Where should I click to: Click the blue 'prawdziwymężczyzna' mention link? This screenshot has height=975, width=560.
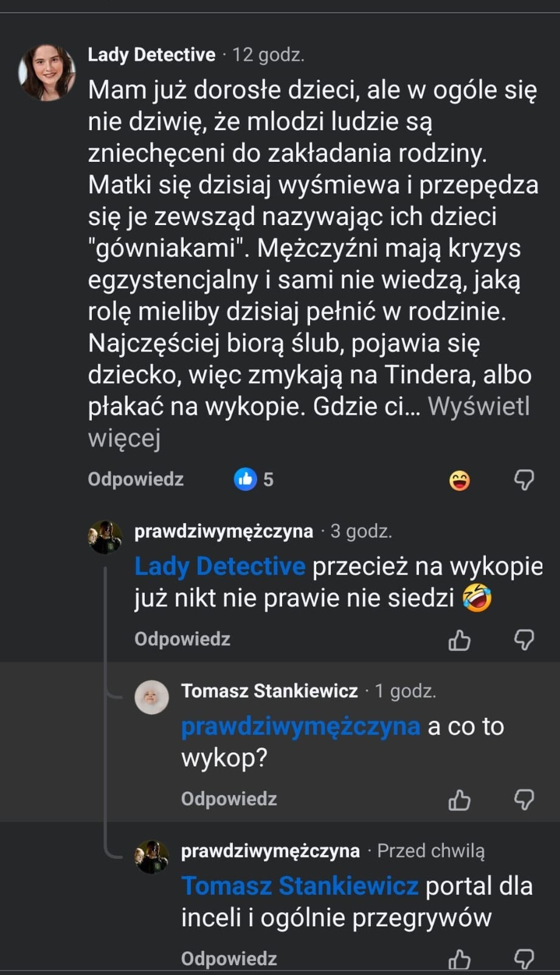[300, 726]
